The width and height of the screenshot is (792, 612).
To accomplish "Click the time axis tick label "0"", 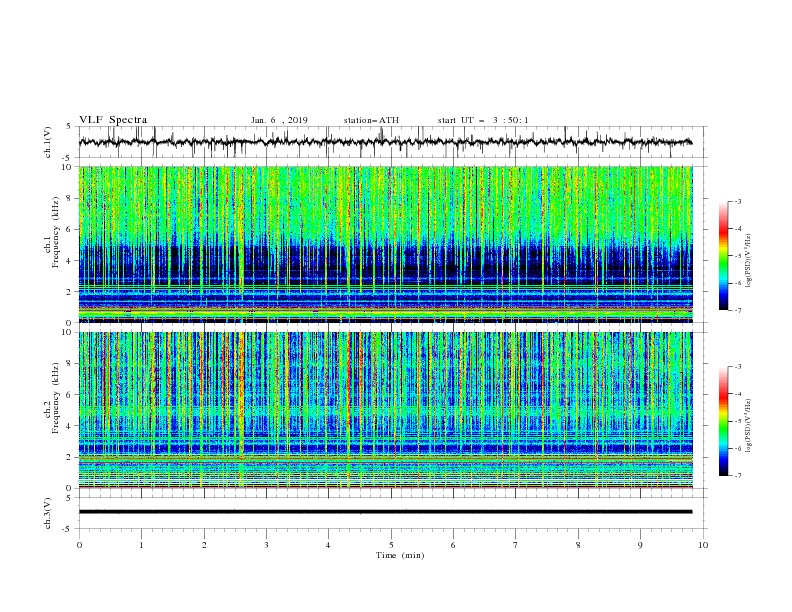I will coord(79,545).
